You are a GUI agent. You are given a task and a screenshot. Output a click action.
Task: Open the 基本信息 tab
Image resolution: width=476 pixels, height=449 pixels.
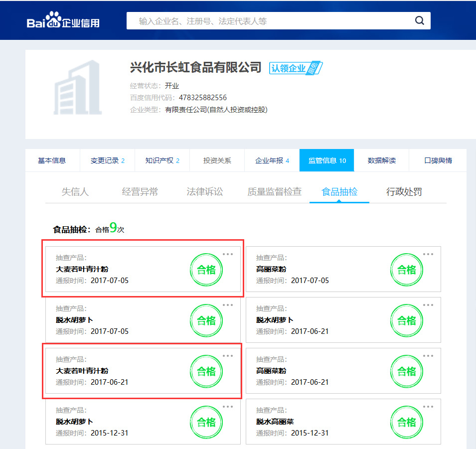point(52,160)
